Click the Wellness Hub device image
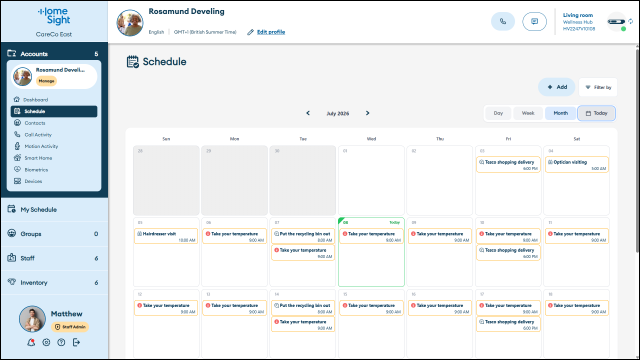The height and width of the screenshot is (360, 640). tap(616, 22)
